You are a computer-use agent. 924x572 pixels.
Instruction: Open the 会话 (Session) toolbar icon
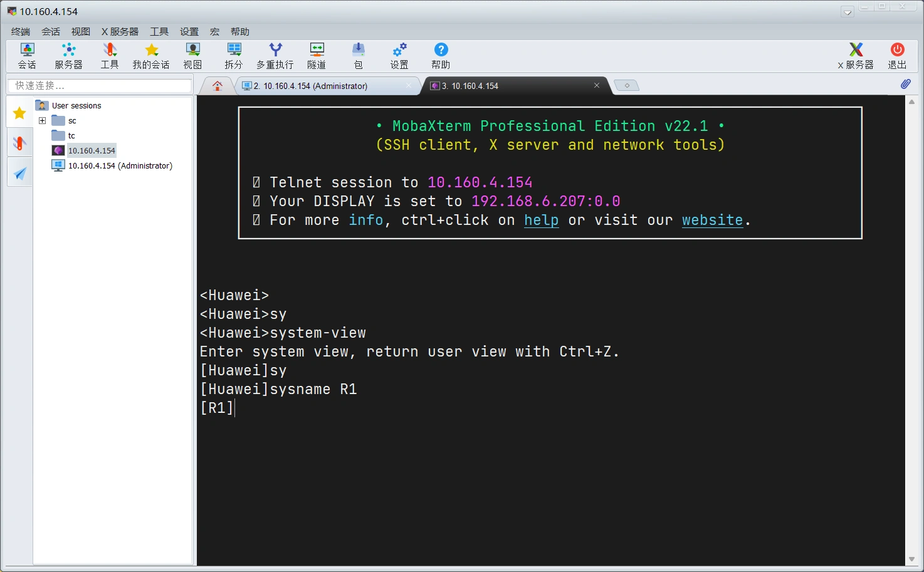coord(27,56)
